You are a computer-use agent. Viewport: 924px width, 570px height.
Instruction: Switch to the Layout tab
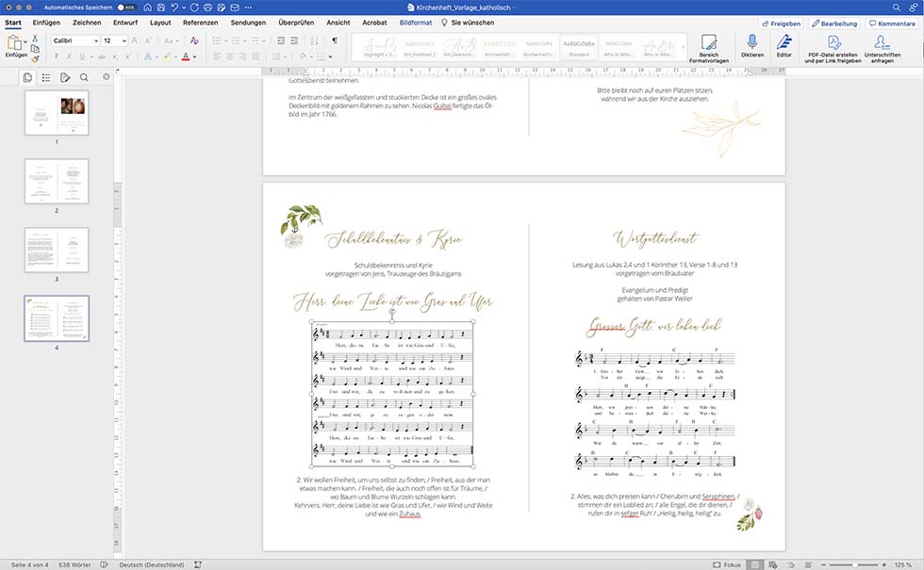pos(160,23)
